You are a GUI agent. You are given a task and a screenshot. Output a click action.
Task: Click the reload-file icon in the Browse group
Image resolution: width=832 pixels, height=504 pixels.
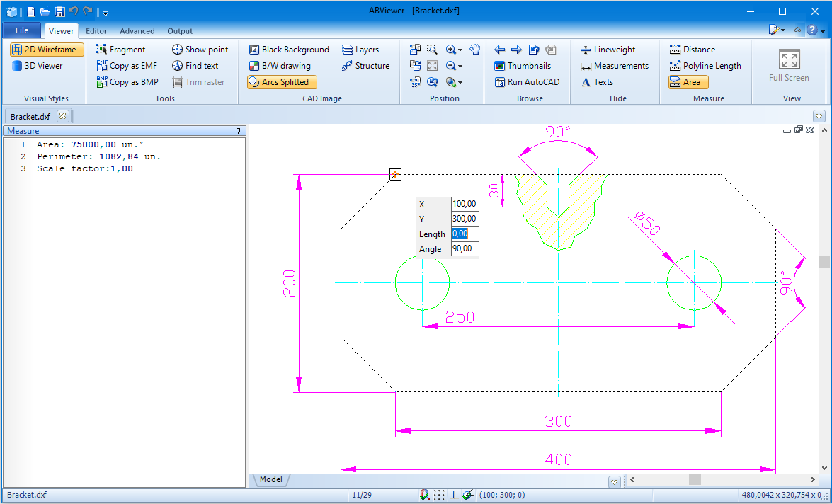(534, 50)
